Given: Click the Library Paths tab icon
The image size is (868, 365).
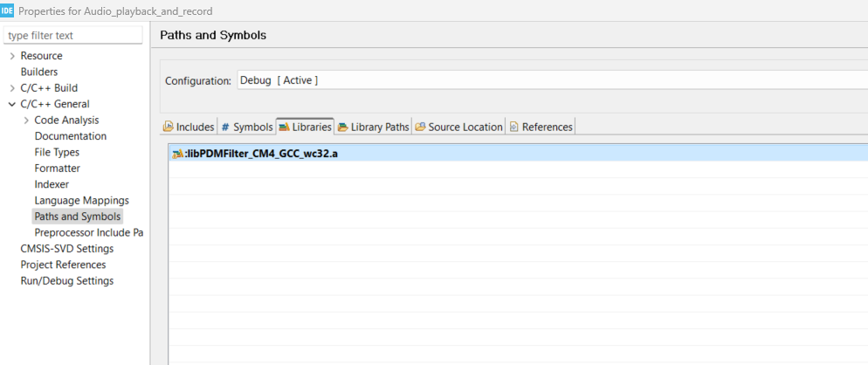Looking at the screenshot, I should pos(343,127).
